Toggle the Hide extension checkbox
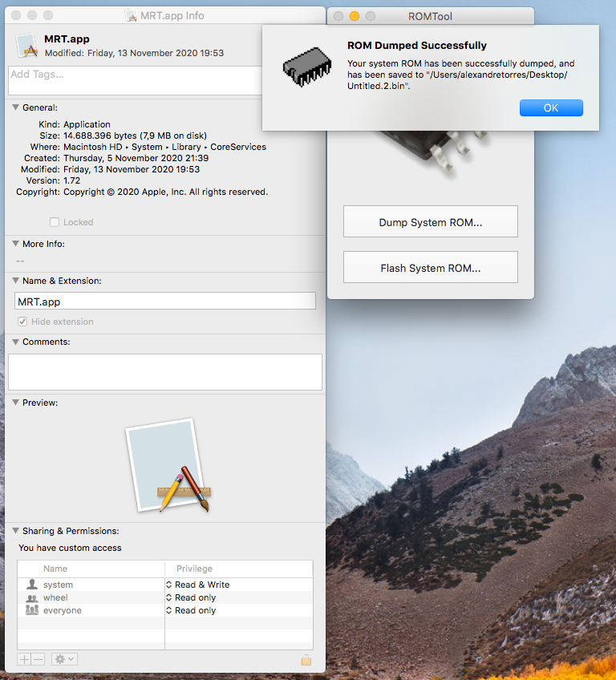 pos(22,322)
